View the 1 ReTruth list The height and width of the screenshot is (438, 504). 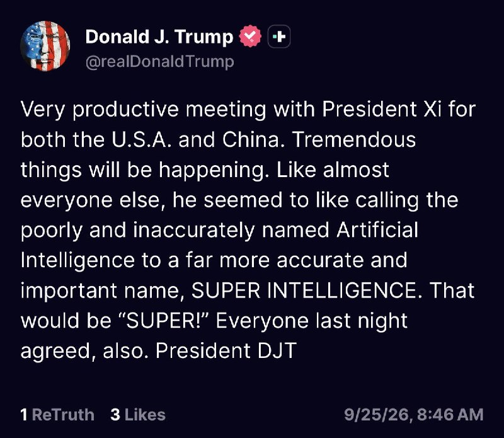57,415
